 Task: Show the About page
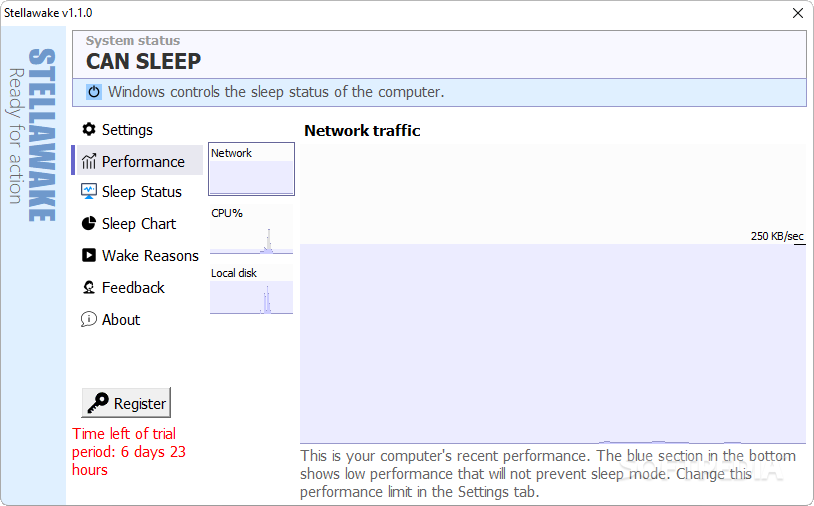[121, 320]
